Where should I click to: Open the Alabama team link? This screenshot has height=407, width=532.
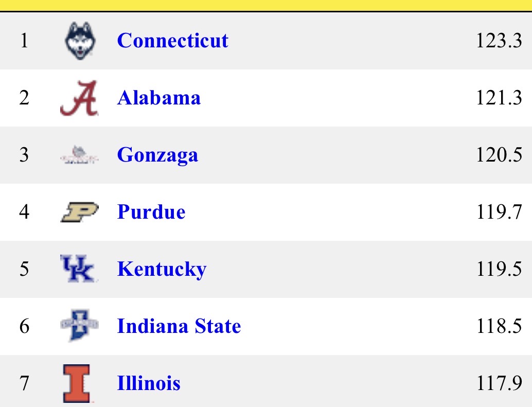158,98
